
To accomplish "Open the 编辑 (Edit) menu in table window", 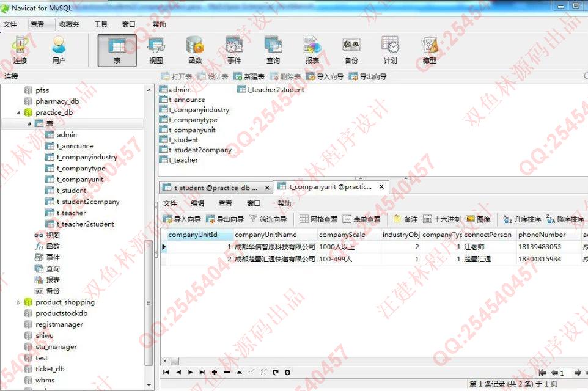I will tap(197, 203).
